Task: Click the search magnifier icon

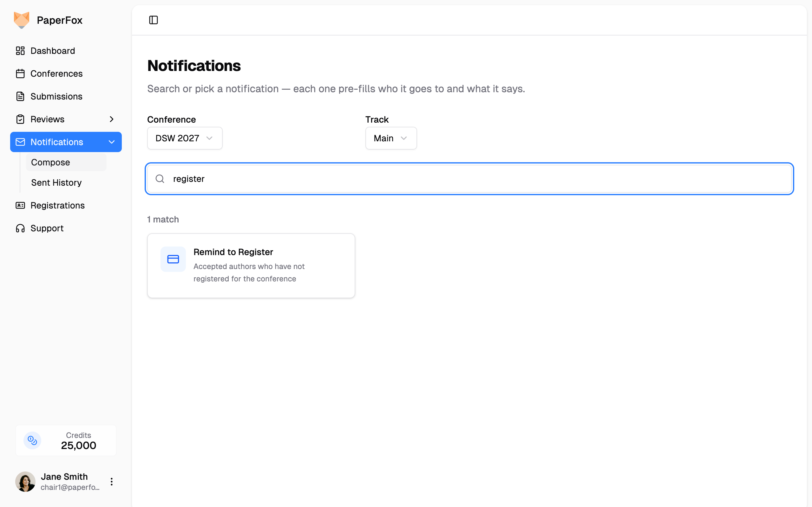Action: [160, 179]
